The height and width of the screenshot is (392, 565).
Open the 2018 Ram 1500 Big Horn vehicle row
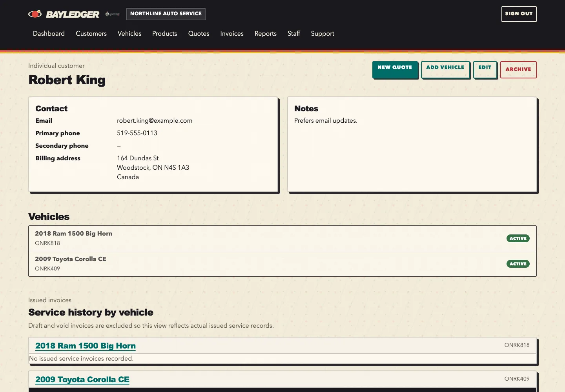click(282, 238)
